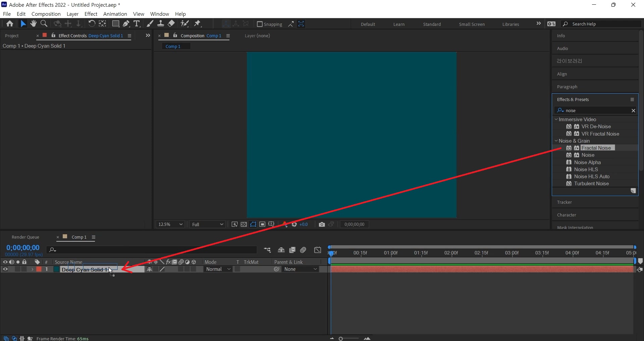
Task: Open the Composition Mini-Flowchart icon
Action: [267, 250]
